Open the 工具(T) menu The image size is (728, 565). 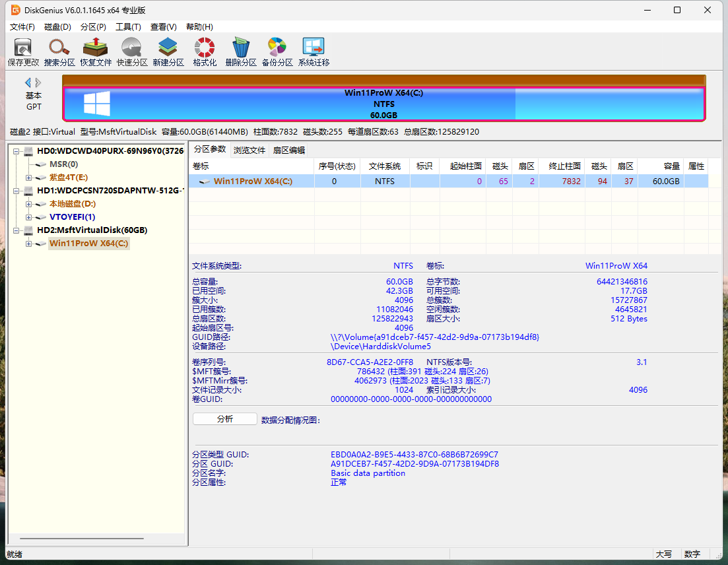128,27
